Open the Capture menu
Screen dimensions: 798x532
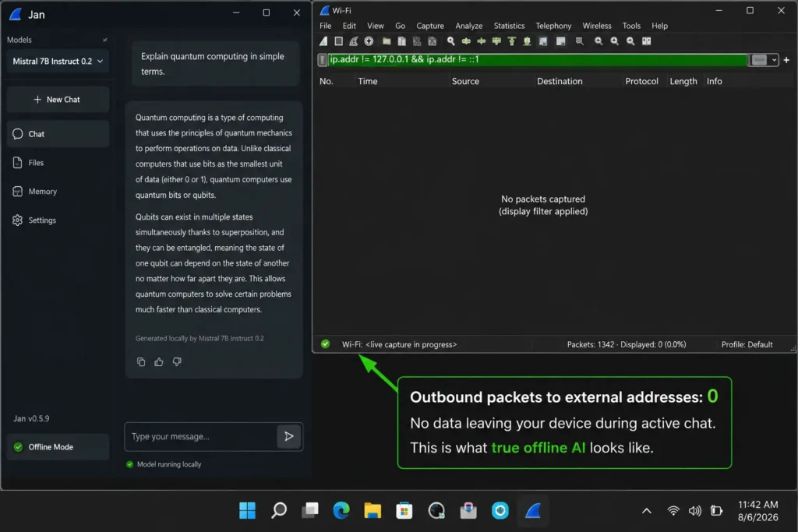430,26
